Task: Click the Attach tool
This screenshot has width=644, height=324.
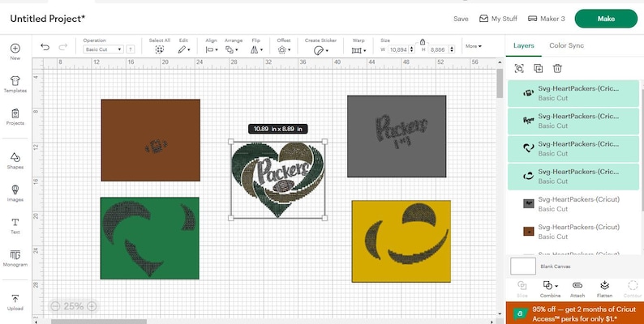Action: (577, 288)
